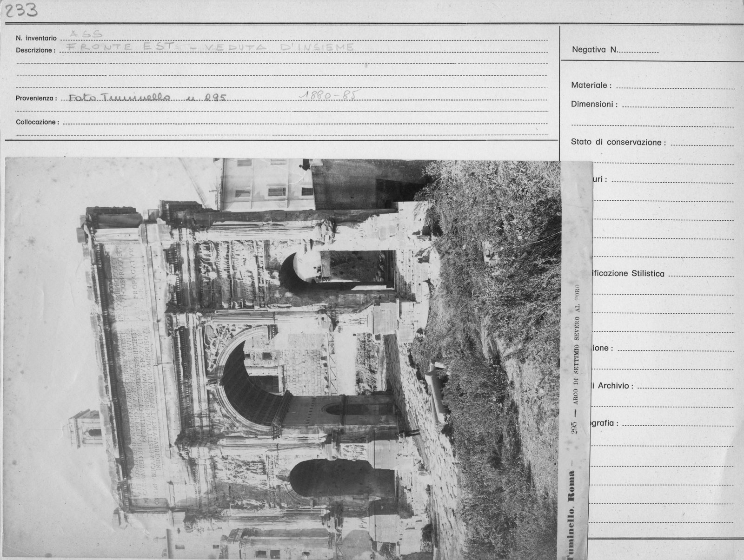This screenshot has width=744, height=560.
Task: Click the 'Materiale :' field label
Action: 591,86
